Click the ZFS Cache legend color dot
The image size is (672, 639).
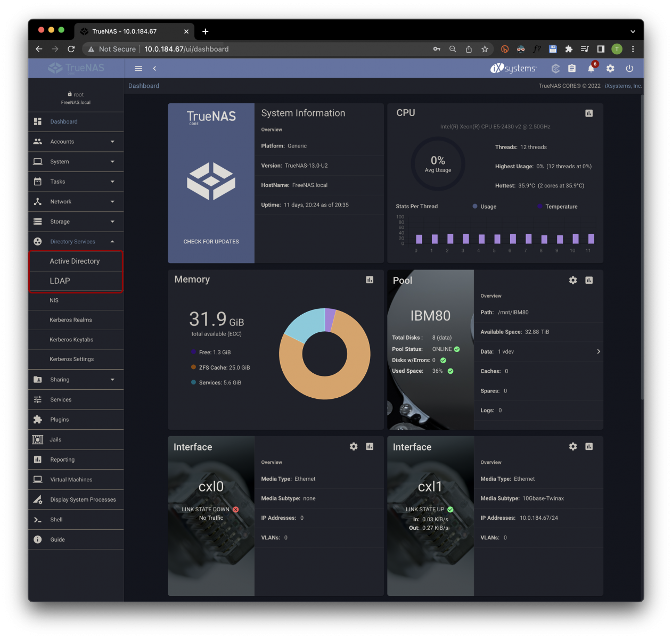click(x=193, y=367)
